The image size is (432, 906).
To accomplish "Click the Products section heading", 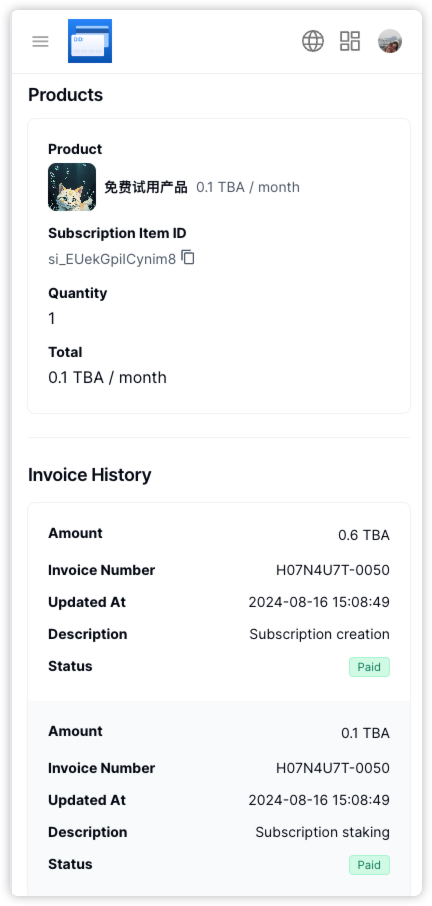I will point(65,95).
